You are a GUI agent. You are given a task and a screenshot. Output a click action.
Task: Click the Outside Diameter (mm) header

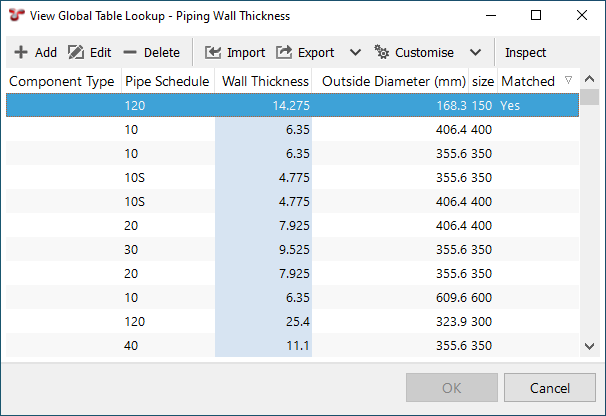(x=392, y=81)
